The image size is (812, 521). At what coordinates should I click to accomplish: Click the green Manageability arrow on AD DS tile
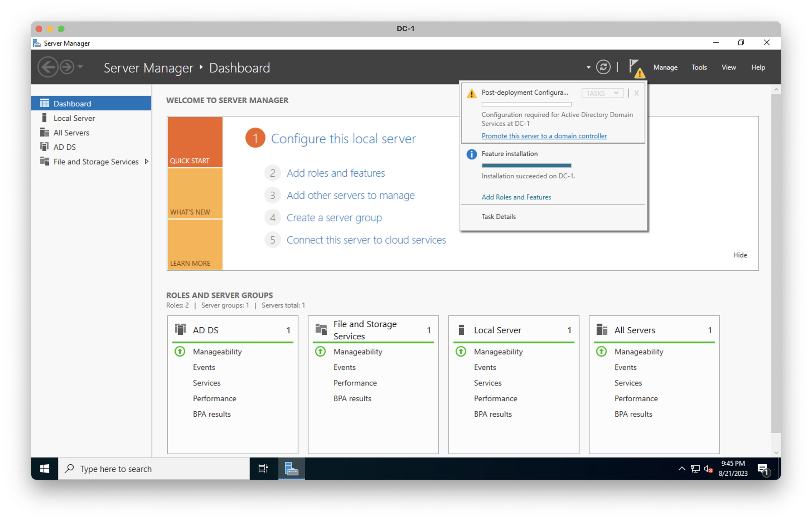[x=180, y=352]
